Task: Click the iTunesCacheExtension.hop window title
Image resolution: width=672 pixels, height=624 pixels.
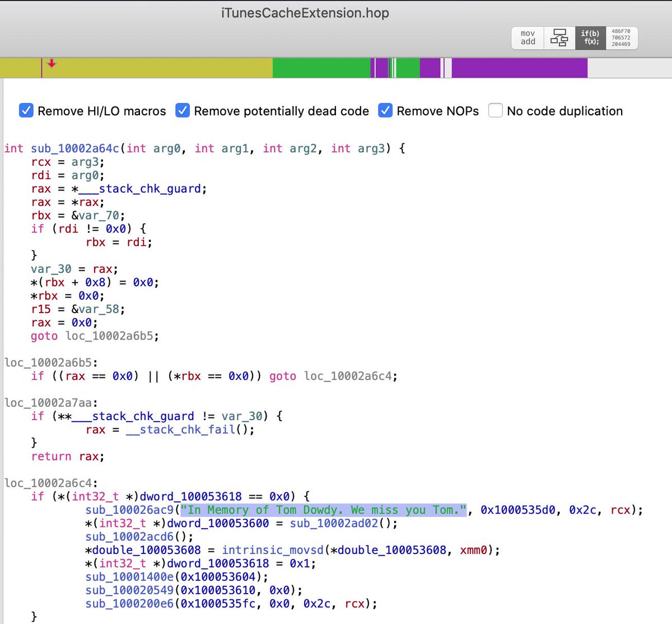Action: 305,13
